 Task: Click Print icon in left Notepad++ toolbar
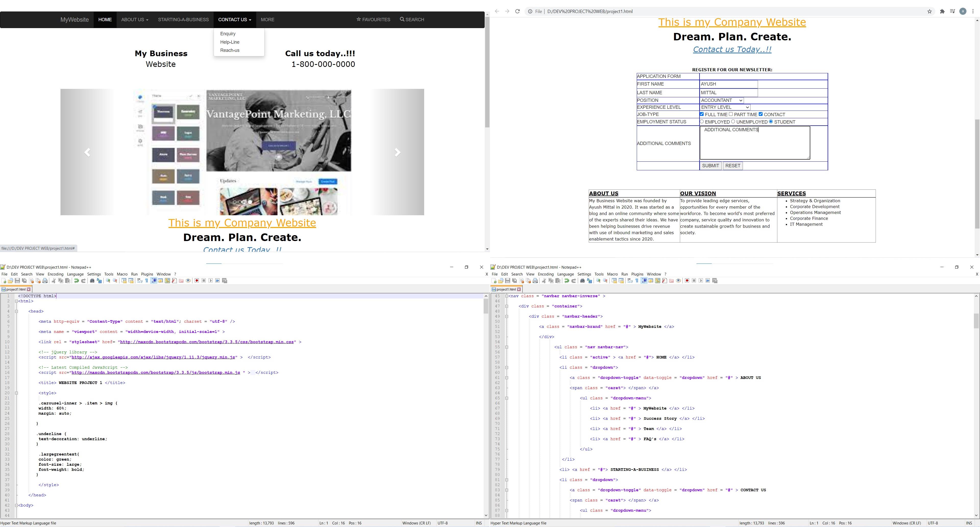pos(45,281)
